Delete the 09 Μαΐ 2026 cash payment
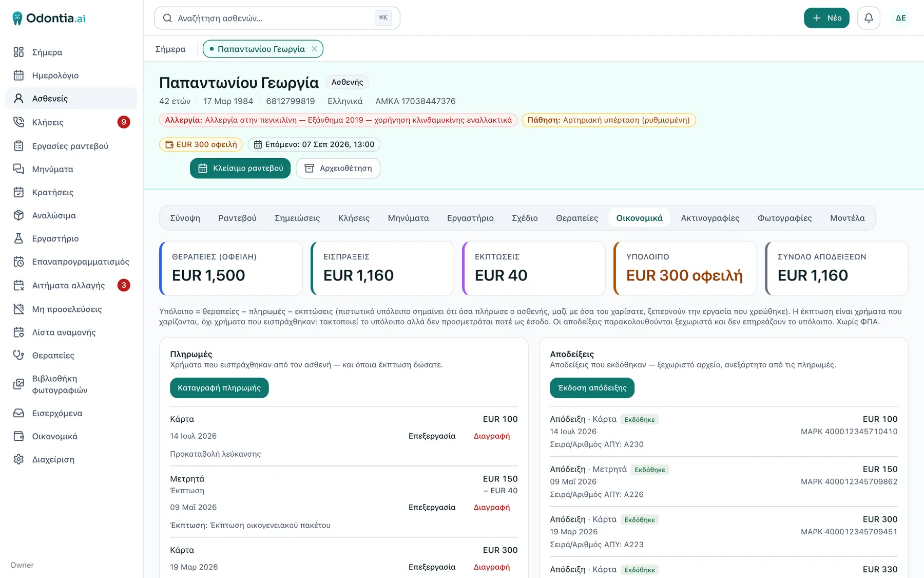924x578 pixels. click(492, 507)
